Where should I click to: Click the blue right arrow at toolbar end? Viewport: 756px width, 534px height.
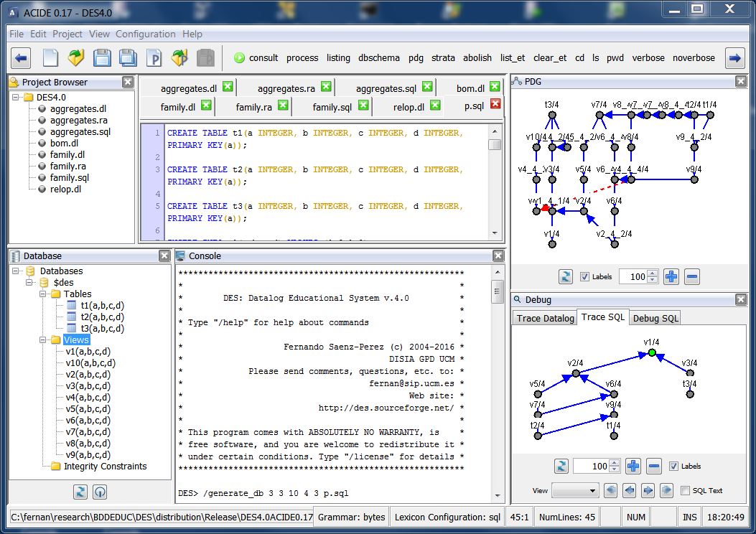click(x=734, y=58)
